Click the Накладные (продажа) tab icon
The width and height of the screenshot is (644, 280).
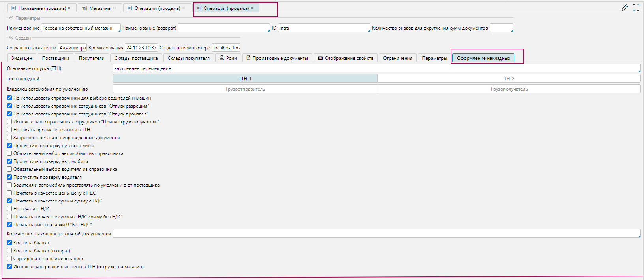pyautogui.click(x=14, y=8)
